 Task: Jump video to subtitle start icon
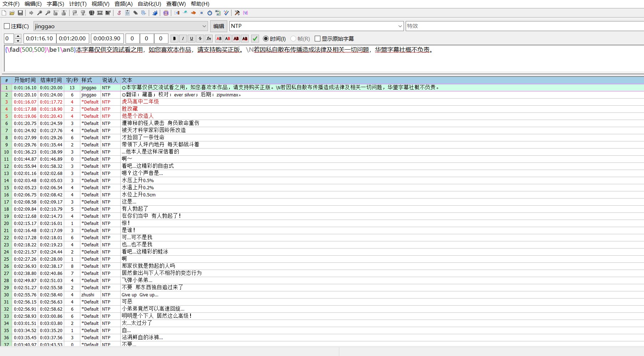point(56,13)
